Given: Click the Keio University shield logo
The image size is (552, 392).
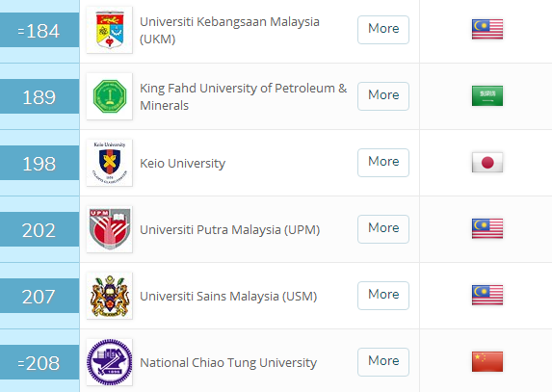Looking at the screenshot, I should point(110,163).
